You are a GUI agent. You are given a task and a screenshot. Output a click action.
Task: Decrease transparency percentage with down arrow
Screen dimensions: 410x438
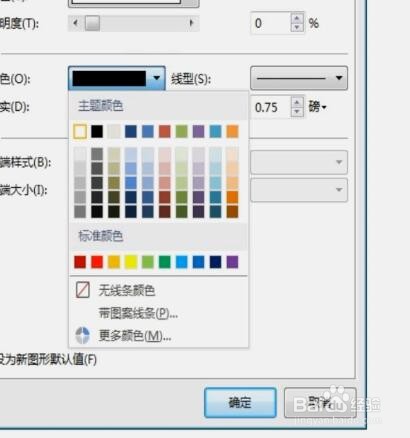(297, 27)
